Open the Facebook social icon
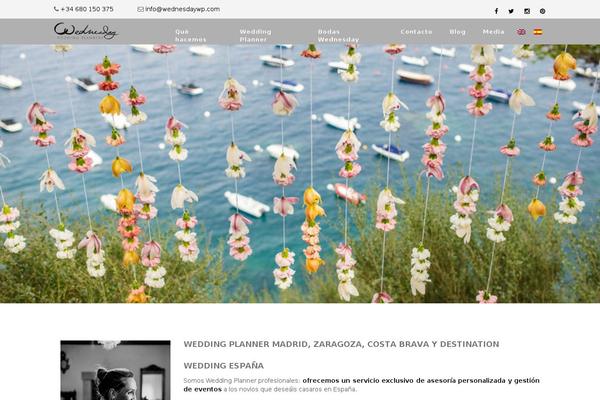This screenshot has width=600, height=400. [496, 11]
